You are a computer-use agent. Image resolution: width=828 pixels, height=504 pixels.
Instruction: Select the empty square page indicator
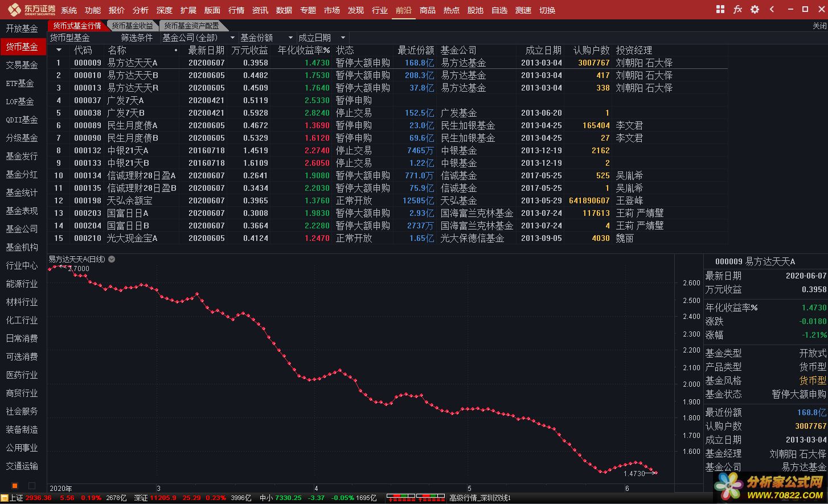tap(32, 486)
